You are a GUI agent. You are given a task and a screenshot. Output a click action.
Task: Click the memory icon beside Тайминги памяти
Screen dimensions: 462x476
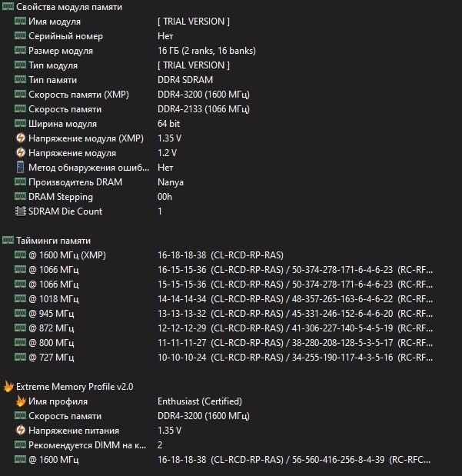coord(8,240)
